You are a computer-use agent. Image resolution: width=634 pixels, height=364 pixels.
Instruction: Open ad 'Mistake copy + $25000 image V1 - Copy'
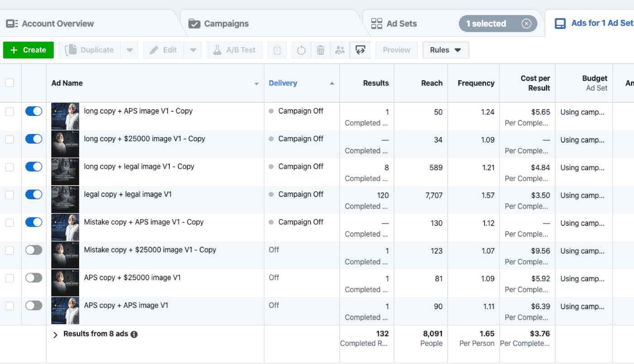150,250
